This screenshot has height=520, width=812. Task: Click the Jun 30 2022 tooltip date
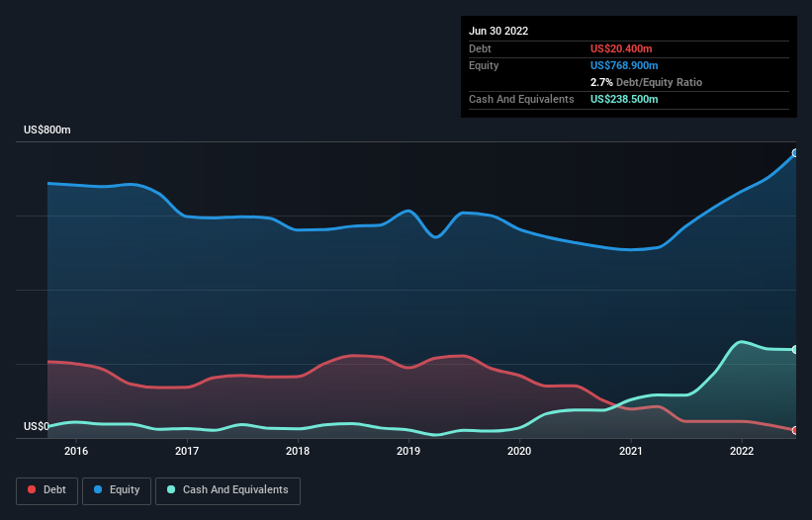point(498,31)
